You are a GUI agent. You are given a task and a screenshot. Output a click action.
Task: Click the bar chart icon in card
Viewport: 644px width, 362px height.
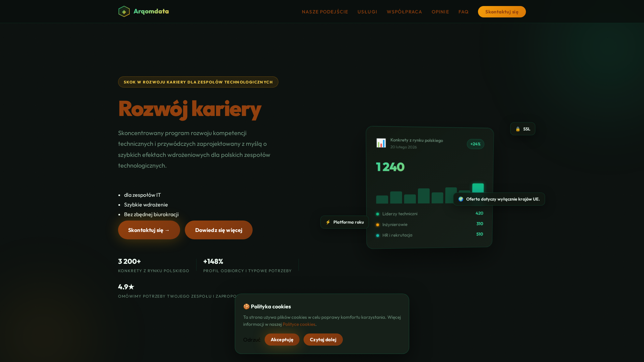[381, 143]
